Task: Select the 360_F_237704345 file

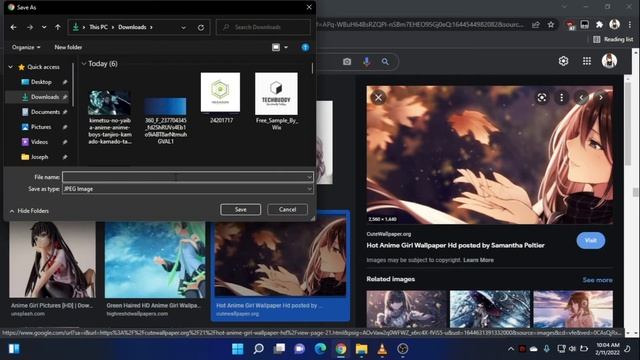Action: (165, 120)
